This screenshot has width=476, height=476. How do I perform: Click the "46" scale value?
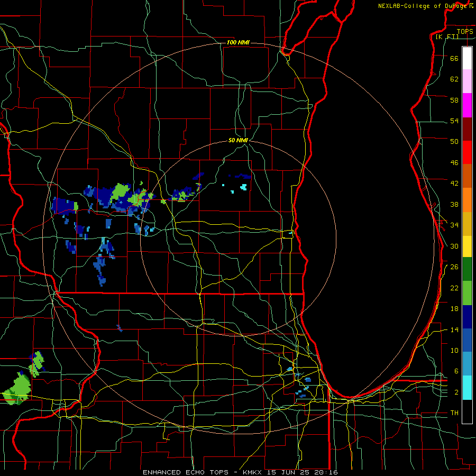(454, 163)
